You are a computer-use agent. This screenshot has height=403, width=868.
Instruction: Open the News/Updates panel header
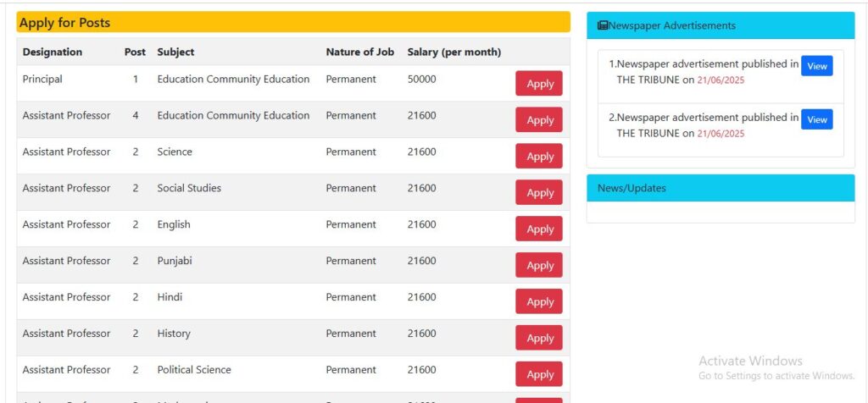[632, 188]
